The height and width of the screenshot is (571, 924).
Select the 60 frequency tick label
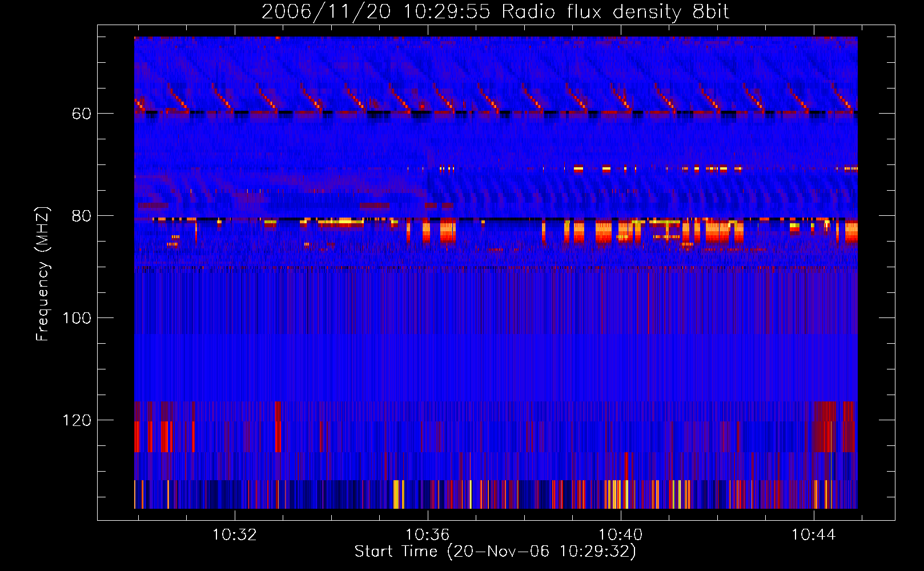(81, 114)
